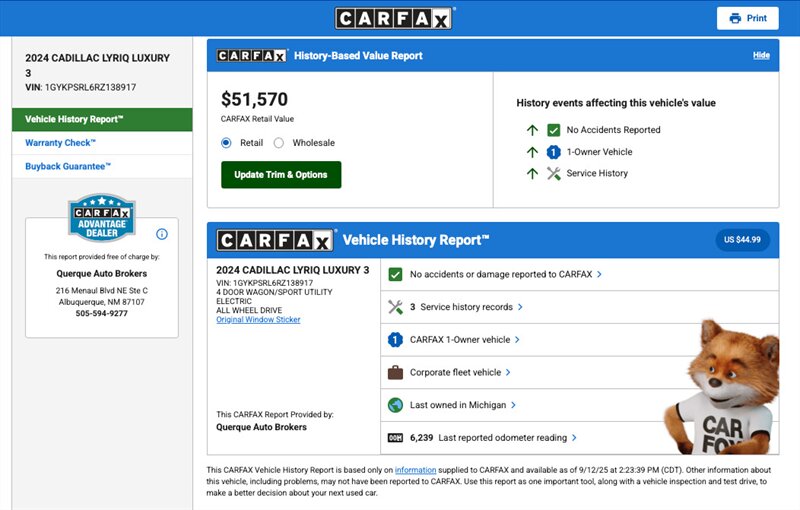Click CARFAX logo in Vehicle History Report header
The height and width of the screenshot is (510, 800).
276,240
